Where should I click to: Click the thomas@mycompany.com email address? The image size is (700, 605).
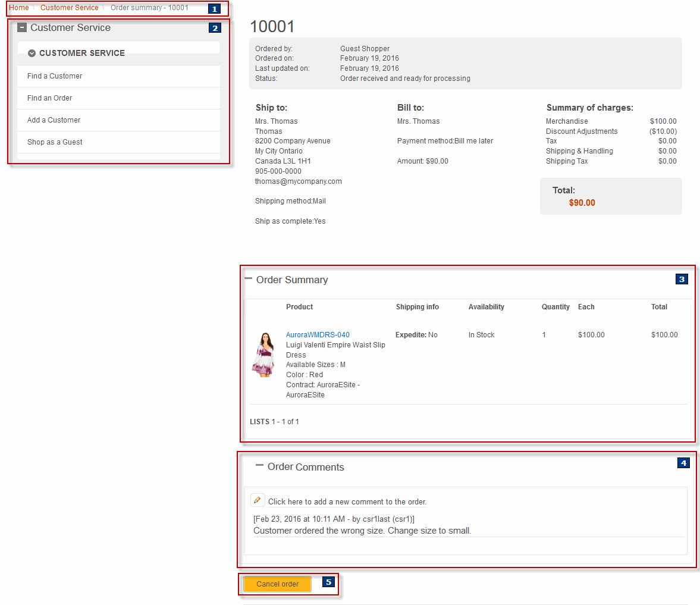point(298,181)
